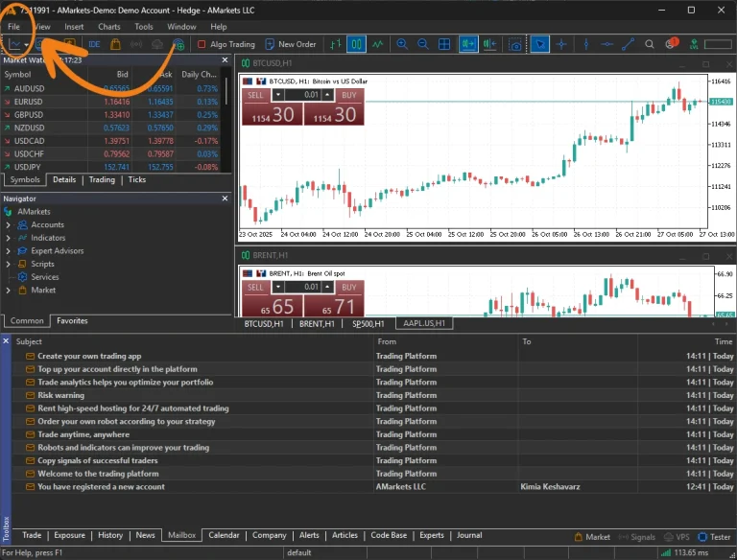Switch chart to candlestick mode
This screenshot has width=737, height=560.
click(x=356, y=44)
